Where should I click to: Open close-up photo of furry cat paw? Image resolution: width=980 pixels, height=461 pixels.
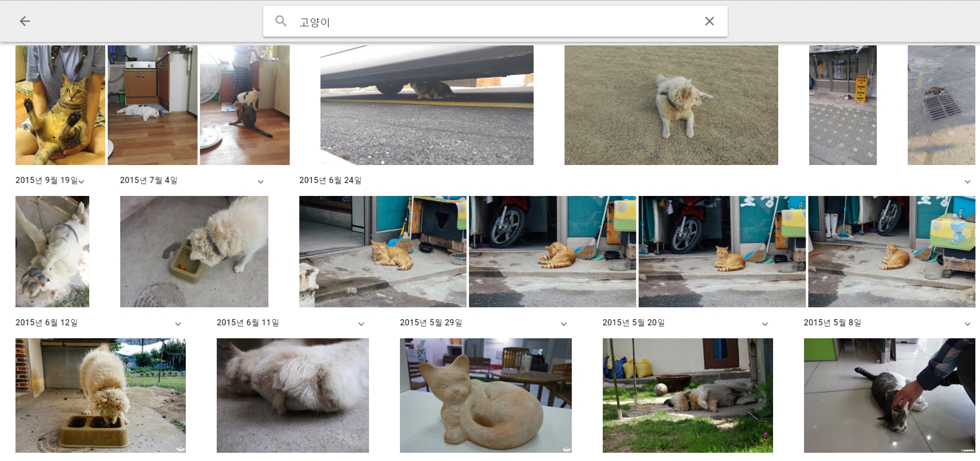293,396
